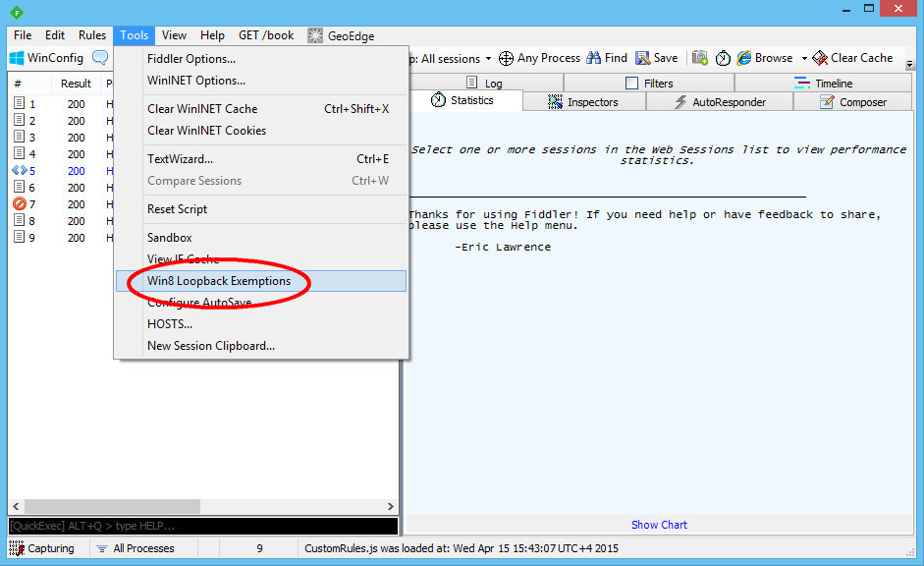Screen dimensions: 924x566
Task: Switch to the AutoResponder tab
Action: [x=720, y=102]
